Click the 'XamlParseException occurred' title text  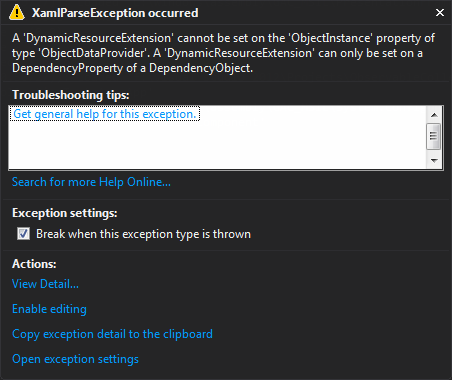tap(115, 13)
